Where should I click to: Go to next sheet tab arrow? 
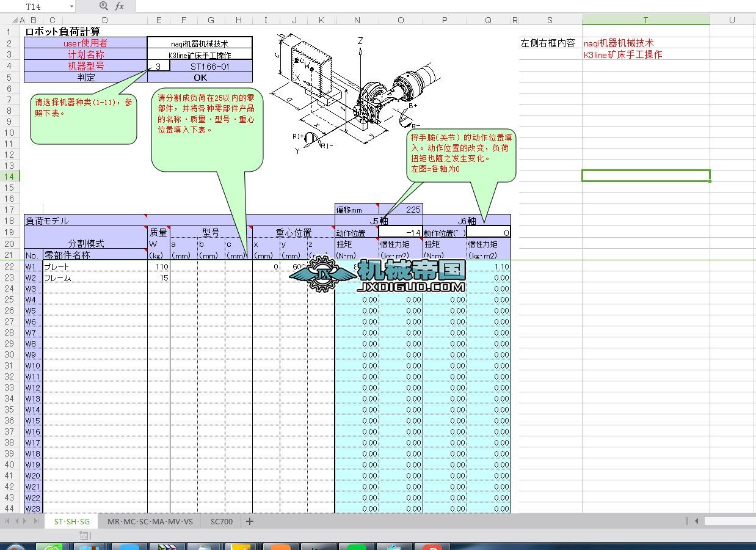(x=25, y=521)
